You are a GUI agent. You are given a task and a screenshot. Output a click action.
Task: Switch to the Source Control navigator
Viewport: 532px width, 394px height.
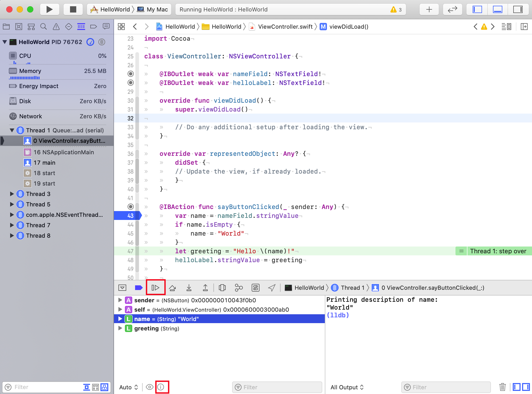(x=19, y=27)
